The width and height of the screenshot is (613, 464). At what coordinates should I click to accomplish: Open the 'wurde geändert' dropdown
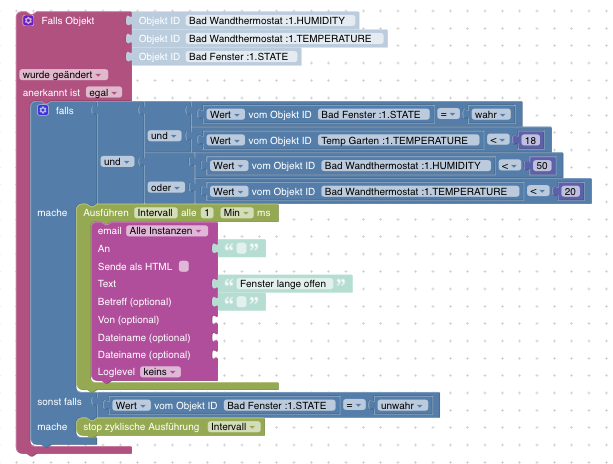tap(63, 75)
